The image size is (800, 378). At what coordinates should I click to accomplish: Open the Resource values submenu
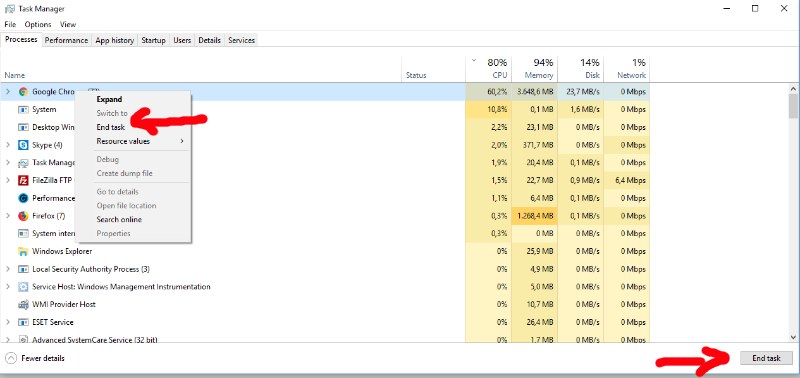coord(133,141)
